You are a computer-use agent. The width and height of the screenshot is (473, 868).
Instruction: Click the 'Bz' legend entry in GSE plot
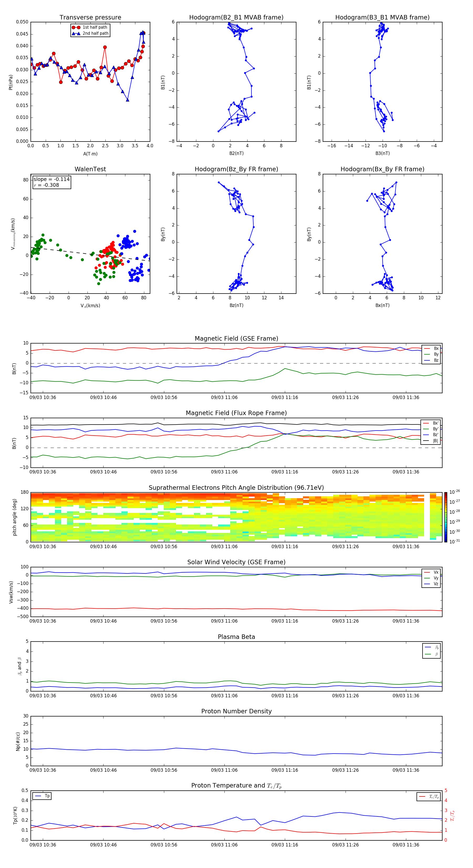431,360
